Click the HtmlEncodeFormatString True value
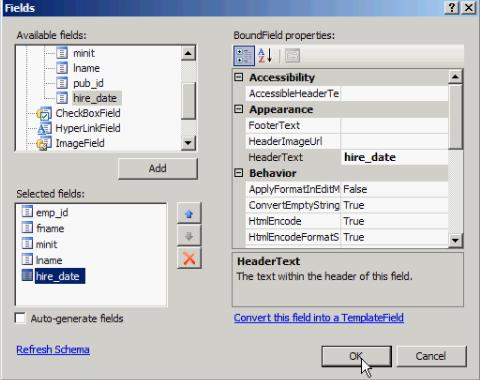This screenshot has height=380, width=480. point(395,237)
